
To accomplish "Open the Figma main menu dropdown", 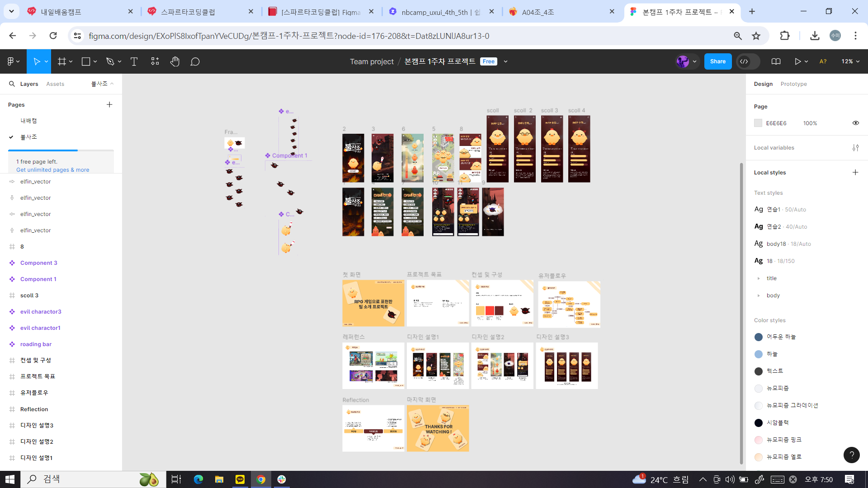I will point(13,61).
